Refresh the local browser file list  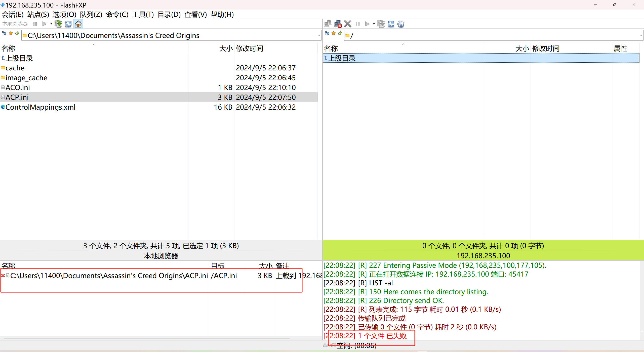click(68, 24)
